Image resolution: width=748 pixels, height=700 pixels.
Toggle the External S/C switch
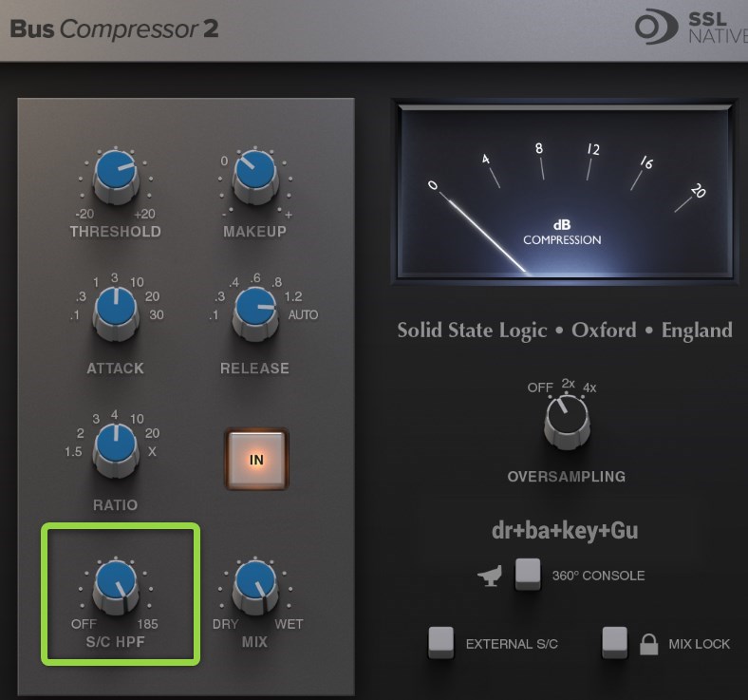pyautogui.click(x=441, y=643)
